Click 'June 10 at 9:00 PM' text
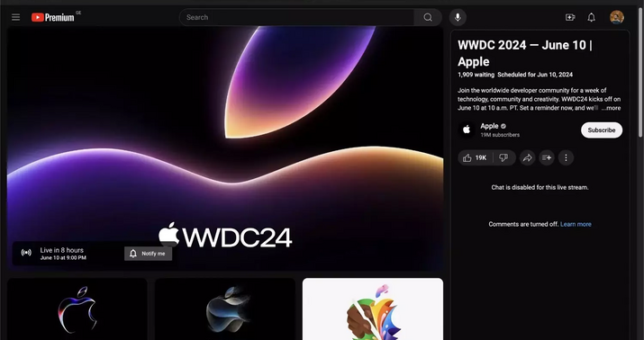This screenshot has height=340, width=644. 63,258
